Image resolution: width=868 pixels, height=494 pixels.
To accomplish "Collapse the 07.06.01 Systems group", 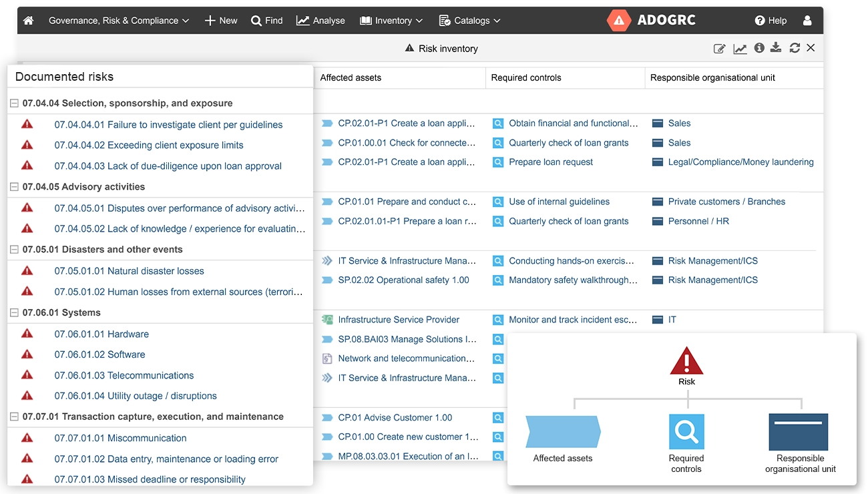I will click(x=14, y=312).
